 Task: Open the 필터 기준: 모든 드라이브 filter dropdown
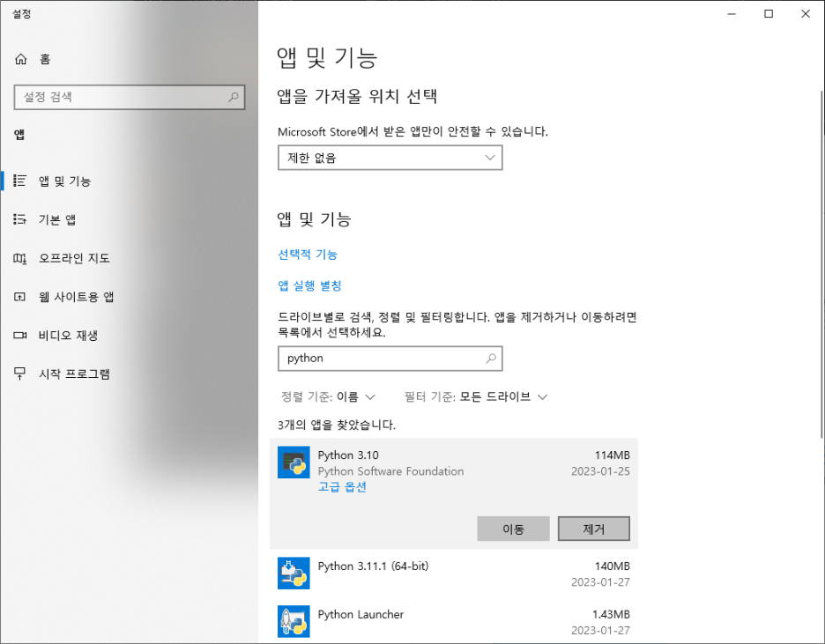coord(476,396)
